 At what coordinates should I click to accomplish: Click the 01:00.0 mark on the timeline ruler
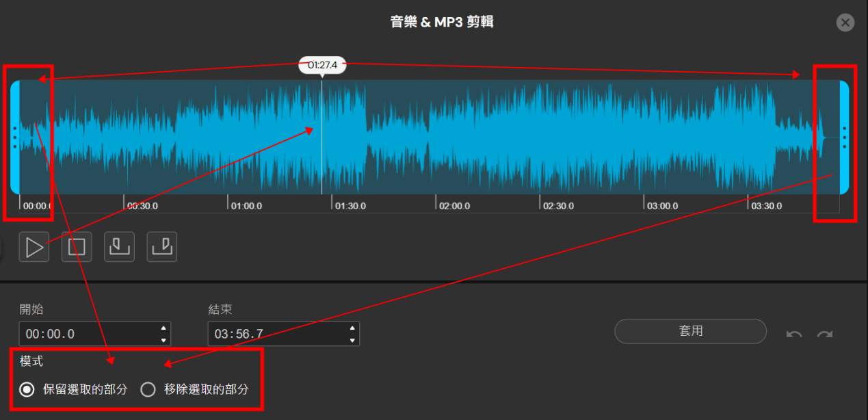246,205
